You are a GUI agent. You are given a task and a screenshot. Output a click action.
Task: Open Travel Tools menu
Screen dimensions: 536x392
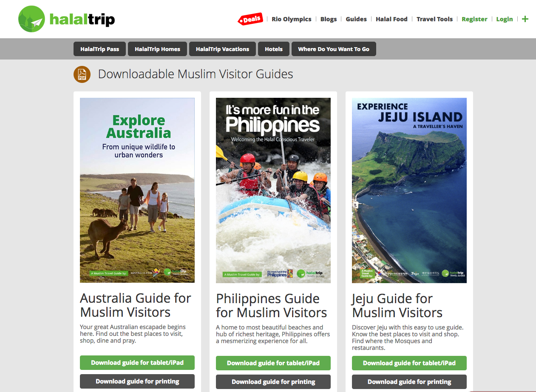point(434,19)
